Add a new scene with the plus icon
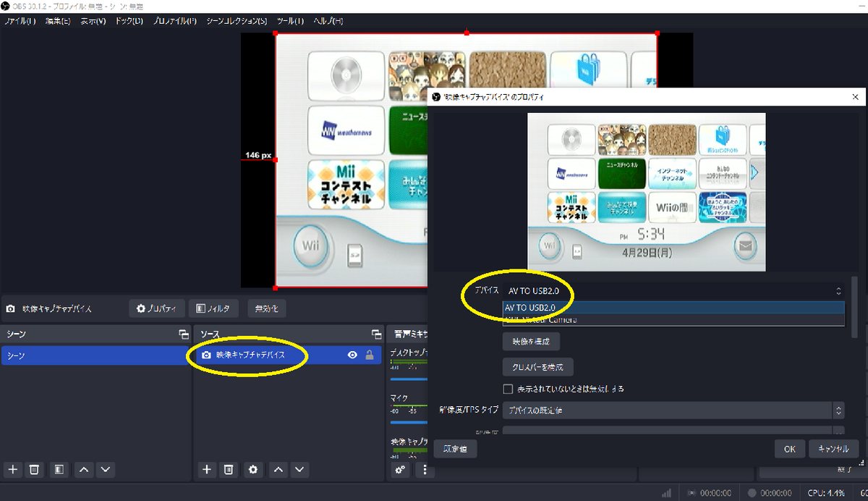The height and width of the screenshot is (501, 868). coord(12,470)
